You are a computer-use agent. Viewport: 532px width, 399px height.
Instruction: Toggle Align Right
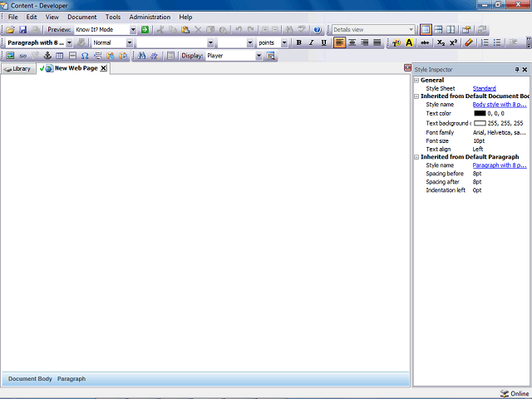365,42
